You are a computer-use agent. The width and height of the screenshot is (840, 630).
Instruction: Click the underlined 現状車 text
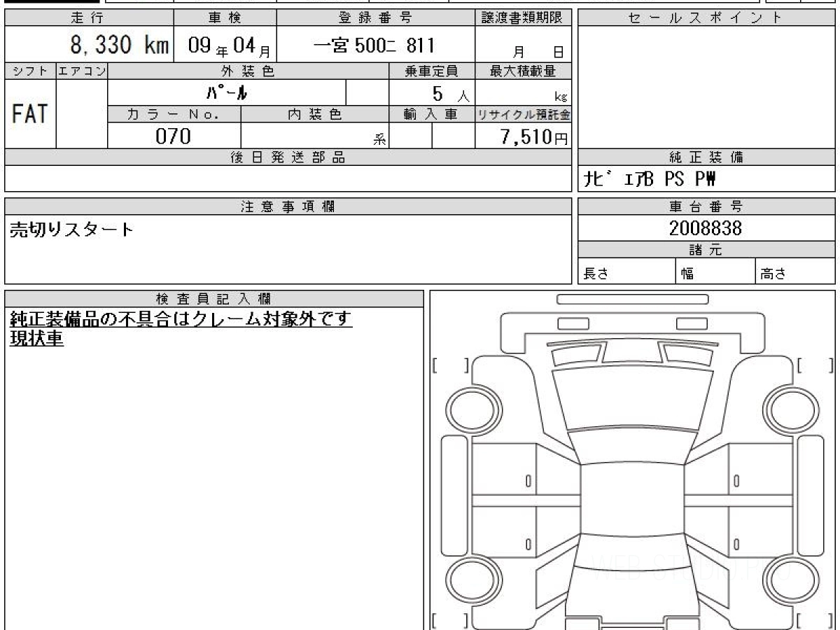[36, 339]
